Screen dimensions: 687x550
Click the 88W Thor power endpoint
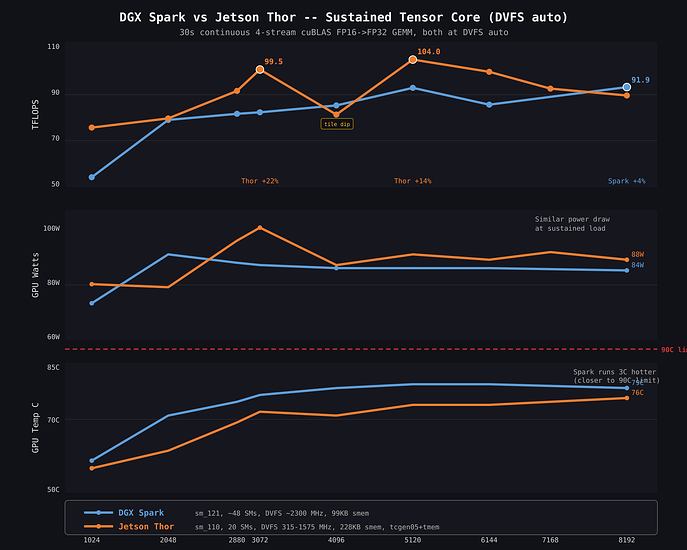point(627,260)
